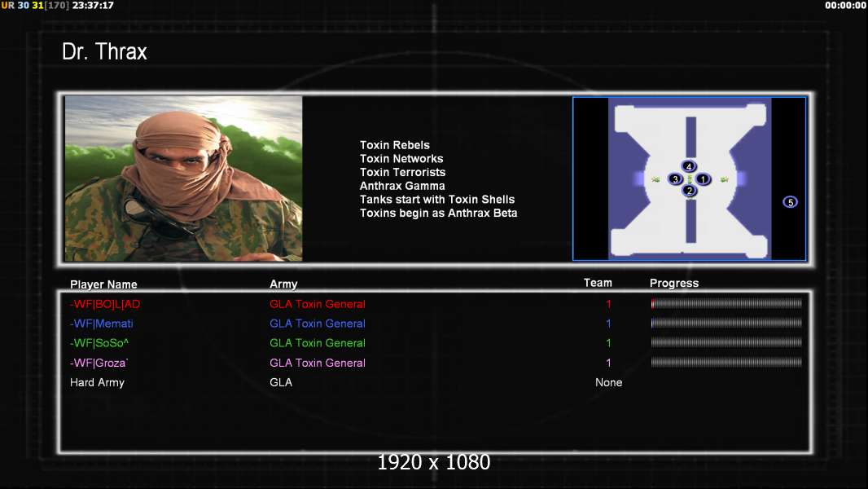
Task: Click team number 1 for -WF|Groza`
Action: (608, 363)
